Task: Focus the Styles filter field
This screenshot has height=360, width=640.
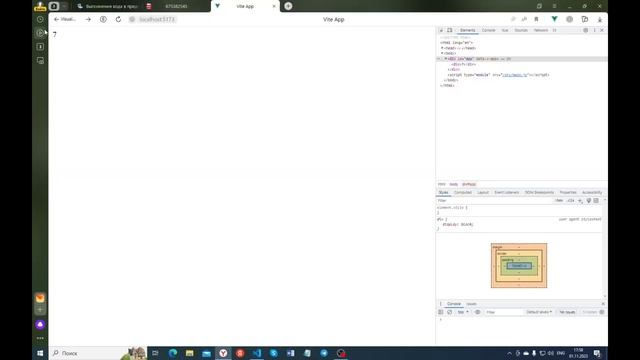Action: click(494, 200)
